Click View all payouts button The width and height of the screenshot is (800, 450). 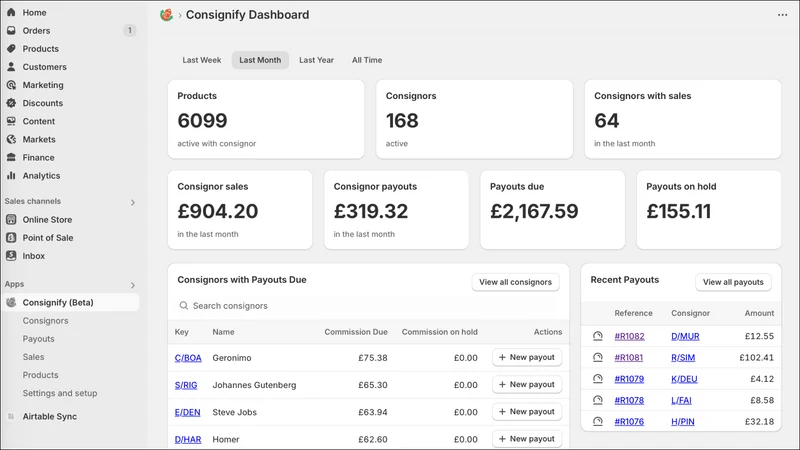(x=733, y=282)
